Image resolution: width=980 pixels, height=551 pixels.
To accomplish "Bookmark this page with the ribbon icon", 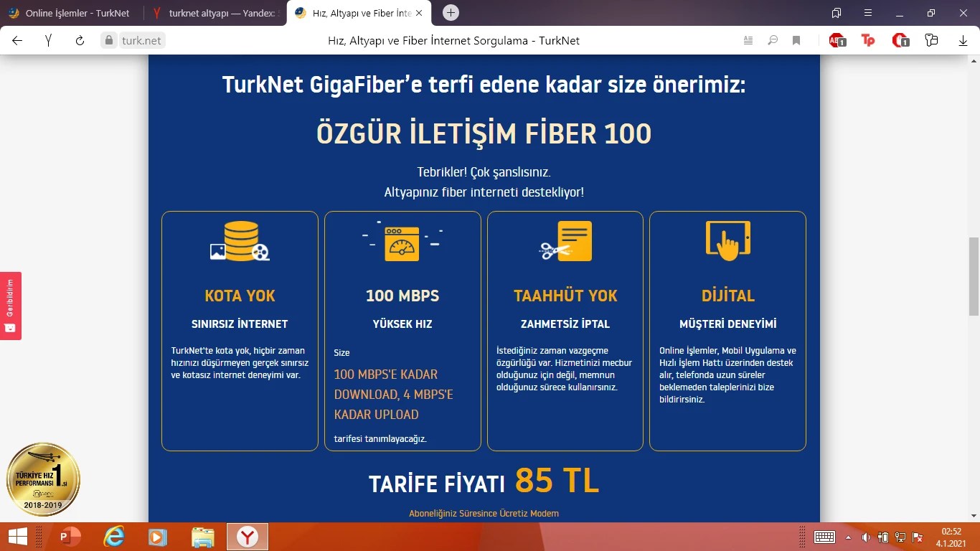I will click(x=796, y=41).
